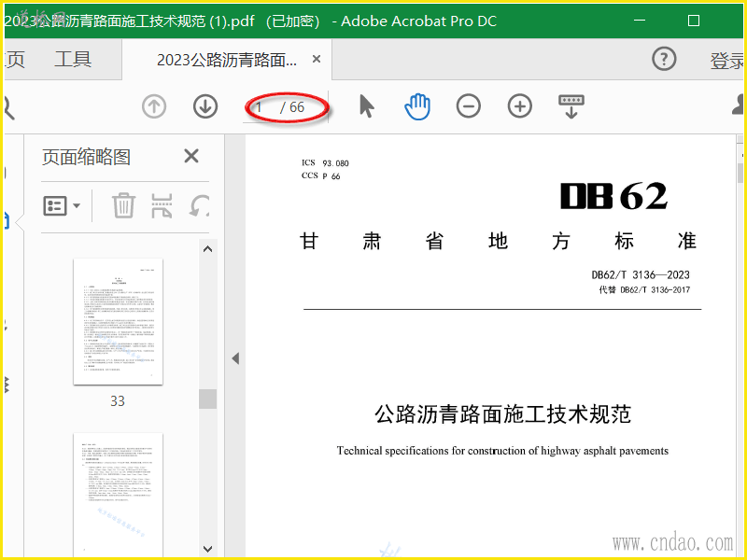The width and height of the screenshot is (747, 560).
Task: Go to previous page with up arrow
Action: (154, 106)
